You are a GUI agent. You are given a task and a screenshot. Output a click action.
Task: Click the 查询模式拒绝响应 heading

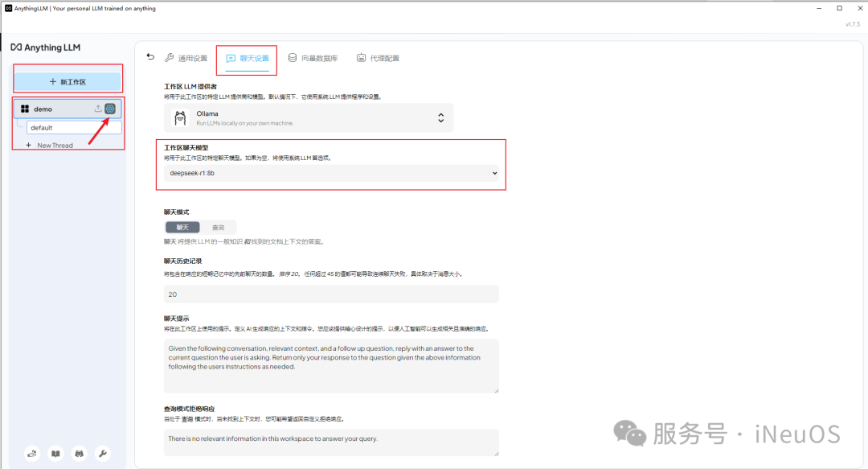(x=190, y=409)
